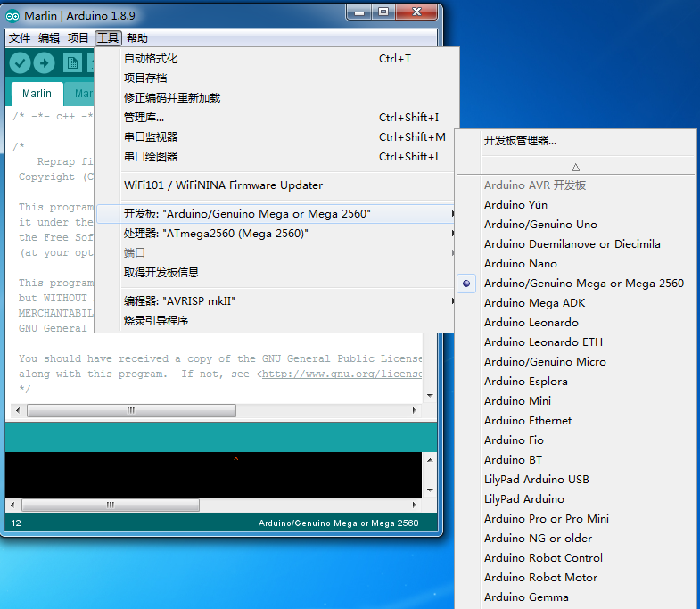Click the editor scrollbar right arrow
Viewport: 700px width, 609px height.
point(415,411)
